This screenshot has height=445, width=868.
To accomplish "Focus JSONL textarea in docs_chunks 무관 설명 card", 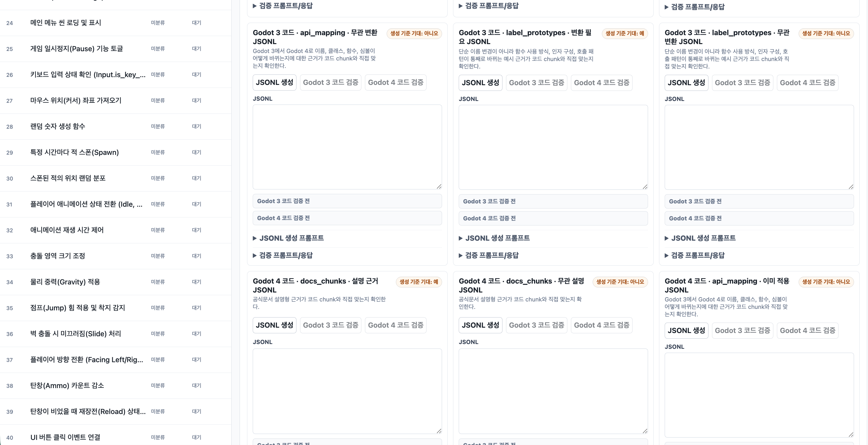I will click(553, 391).
